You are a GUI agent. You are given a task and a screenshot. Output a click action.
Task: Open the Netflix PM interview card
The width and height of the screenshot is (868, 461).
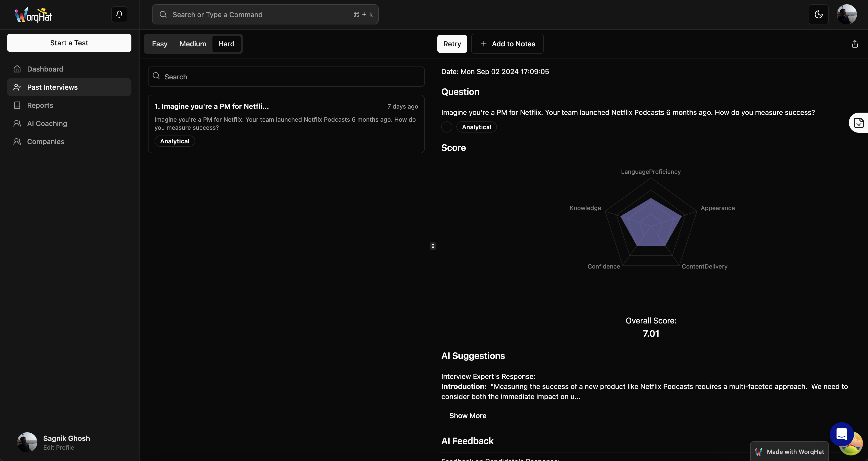point(286,124)
